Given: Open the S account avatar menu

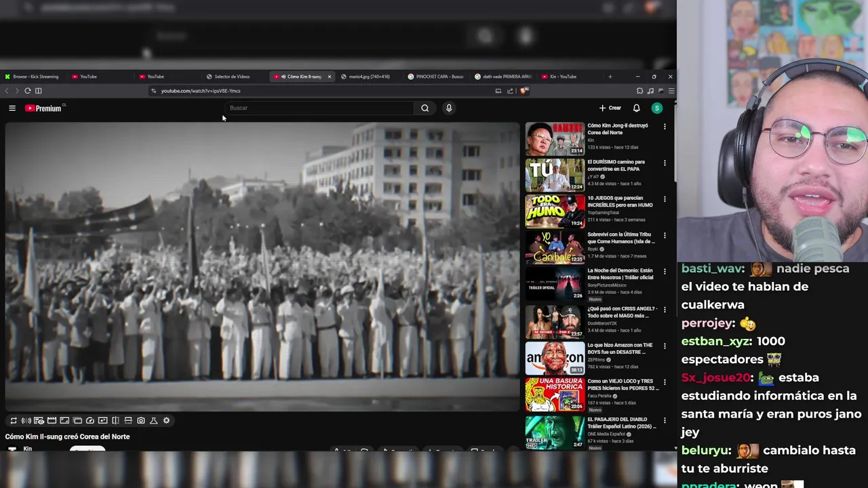Looking at the screenshot, I should (656, 108).
